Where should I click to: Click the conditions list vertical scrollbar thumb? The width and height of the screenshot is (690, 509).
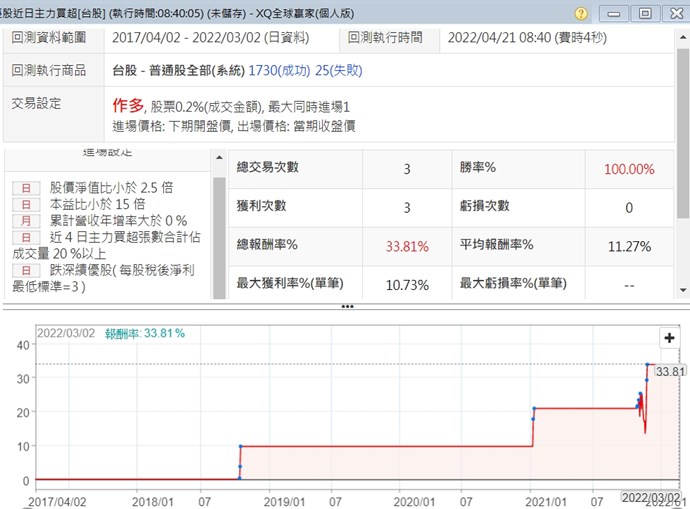point(219,235)
